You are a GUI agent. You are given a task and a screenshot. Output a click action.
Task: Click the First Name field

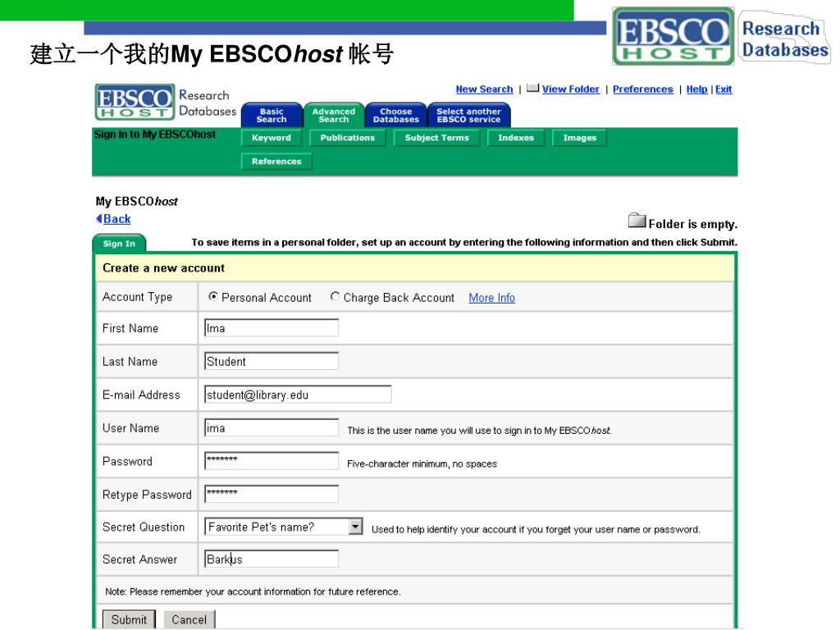(272, 328)
